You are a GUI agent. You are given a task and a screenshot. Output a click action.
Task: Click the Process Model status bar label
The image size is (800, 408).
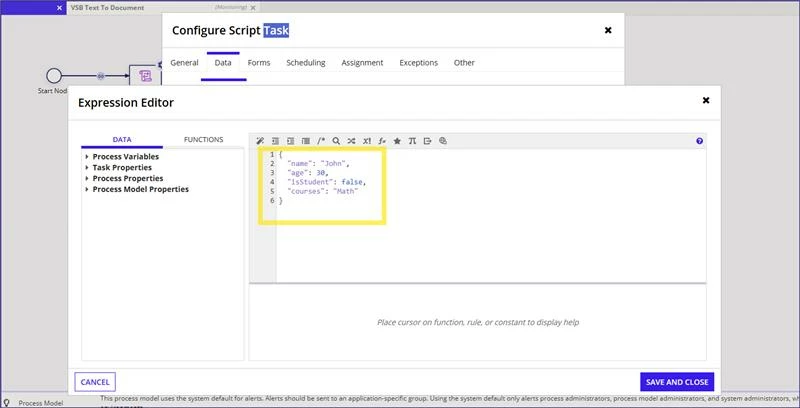[x=41, y=403]
